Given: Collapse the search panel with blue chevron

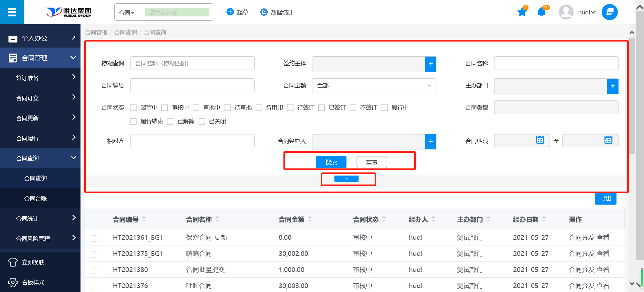Looking at the screenshot, I should 346,179.
